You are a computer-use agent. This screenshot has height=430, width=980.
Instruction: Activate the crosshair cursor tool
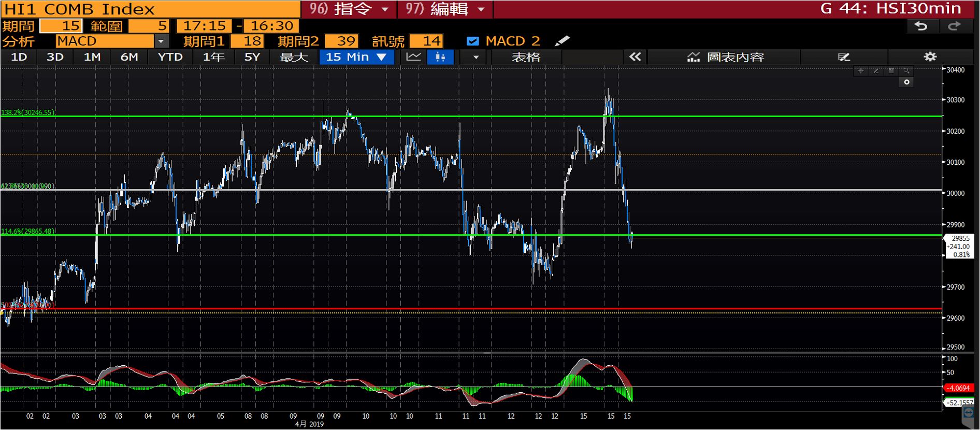coord(861,71)
